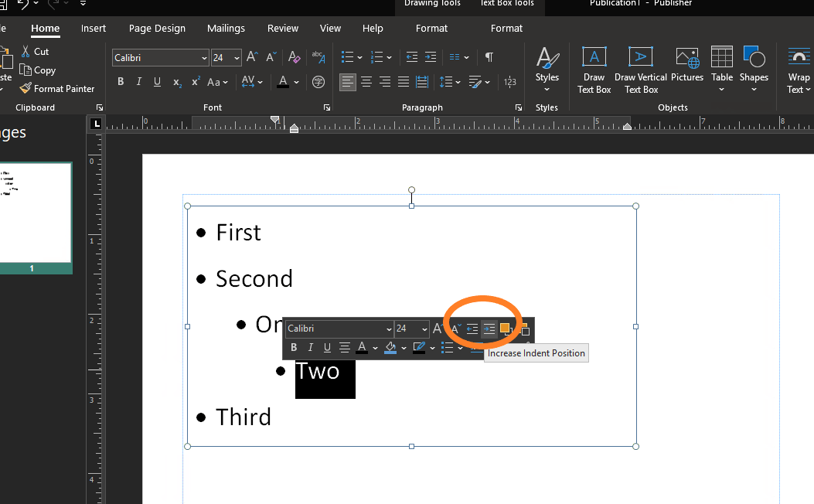This screenshot has width=814, height=504.
Task: Select Align Left in the ribbon
Action: [348, 82]
